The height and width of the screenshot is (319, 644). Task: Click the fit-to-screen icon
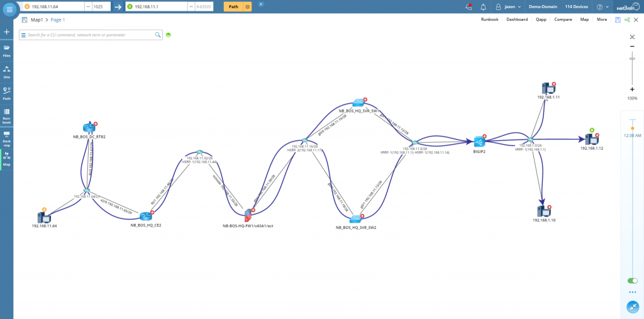point(632,36)
